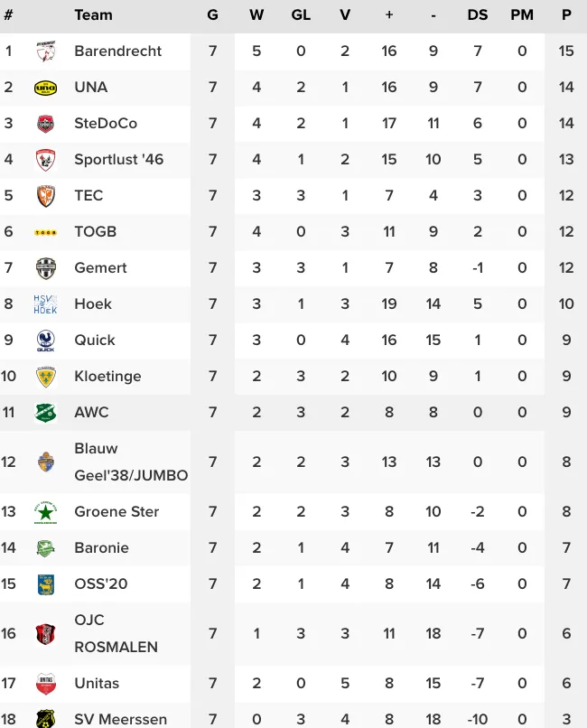Select the OJC ROSMALEN team name
This screenshot has height=728, width=587.
tap(116, 634)
